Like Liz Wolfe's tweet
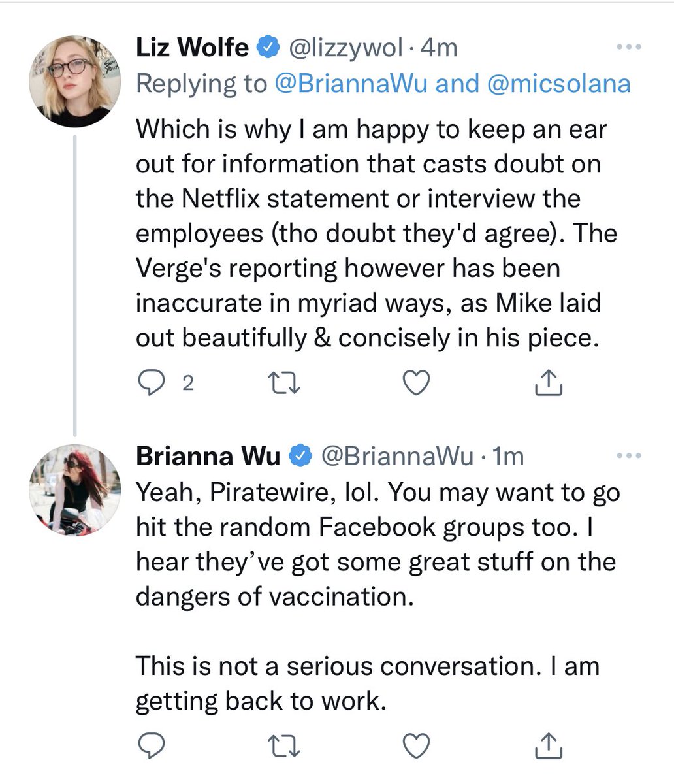 click(416, 384)
